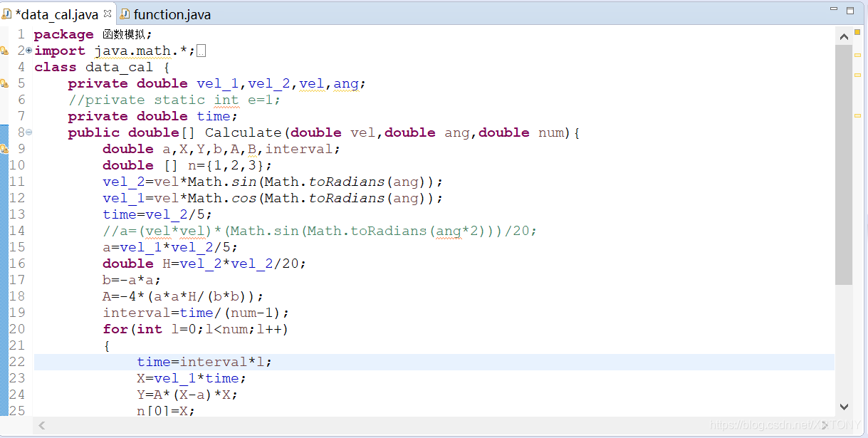The image size is (868, 438).
Task: Click the 'interval' variable on line 9
Action: 299,149
